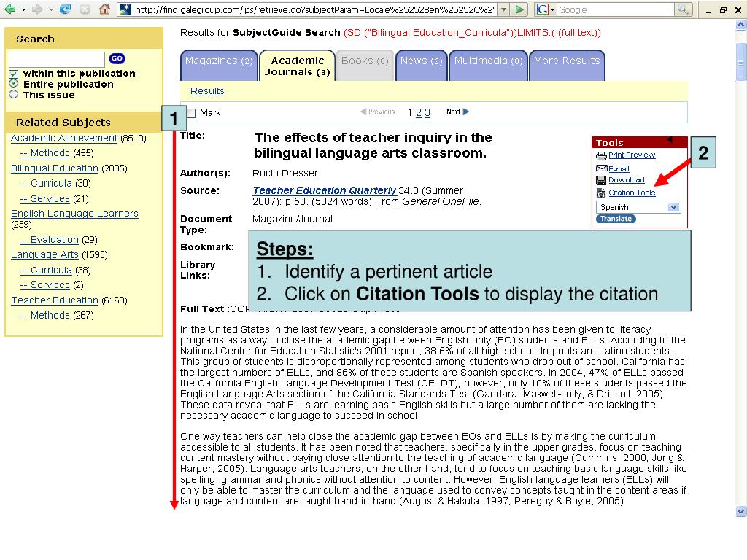The width and height of the screenshot is (747, 560).
Task: Click the Citation Tools icon
Action: [601, 192]
